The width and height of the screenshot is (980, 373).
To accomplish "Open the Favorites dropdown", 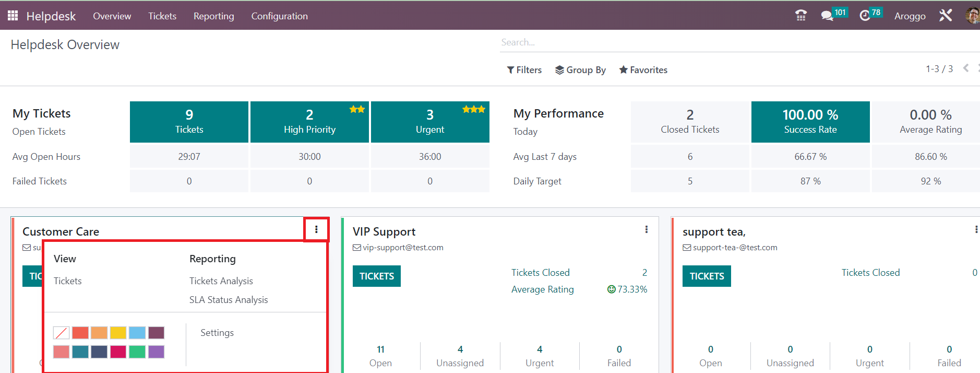I will (x=643, y=70).
